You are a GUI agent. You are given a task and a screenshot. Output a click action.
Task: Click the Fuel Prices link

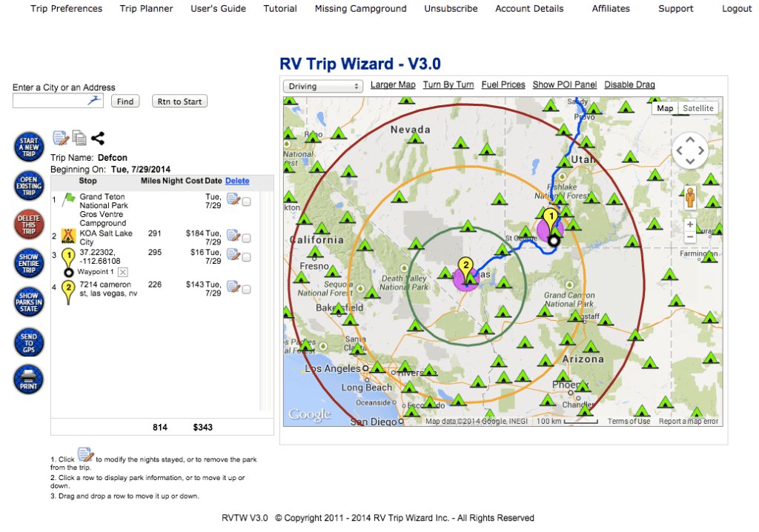click(503, 84)
